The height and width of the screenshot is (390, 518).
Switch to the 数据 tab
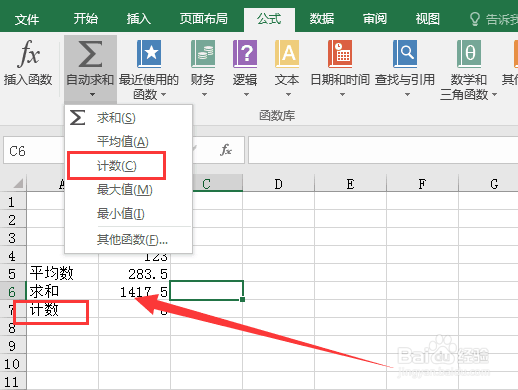[322, 19]
